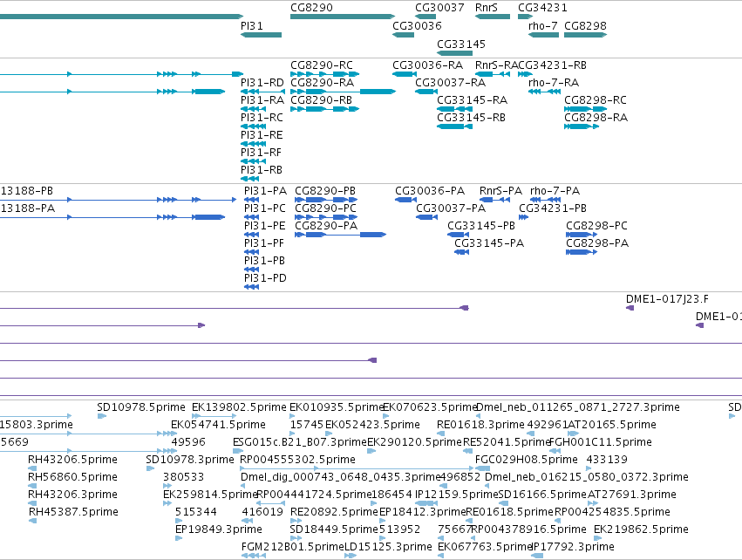Click EST label EK010935.5prime
Viewport: 742px width, 560px height.
pos(337,407)
